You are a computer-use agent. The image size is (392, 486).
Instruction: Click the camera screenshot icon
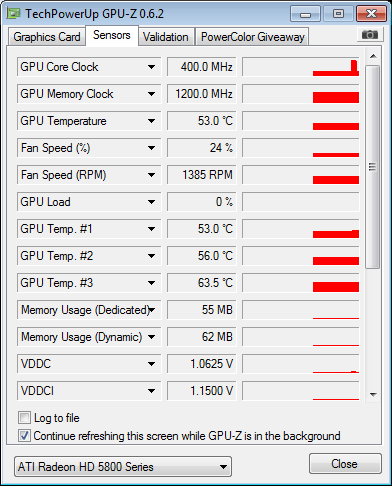[370, 34]
